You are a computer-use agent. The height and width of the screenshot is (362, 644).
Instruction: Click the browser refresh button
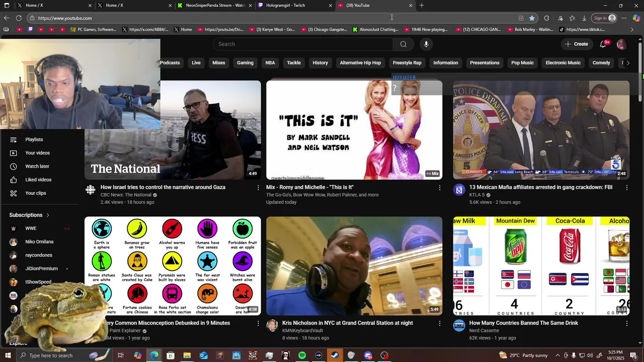pyautogui.click(x=19, y=18)
